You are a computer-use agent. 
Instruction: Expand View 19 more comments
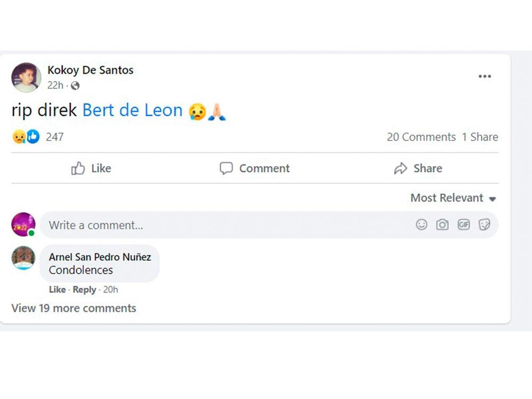[73, 308]
